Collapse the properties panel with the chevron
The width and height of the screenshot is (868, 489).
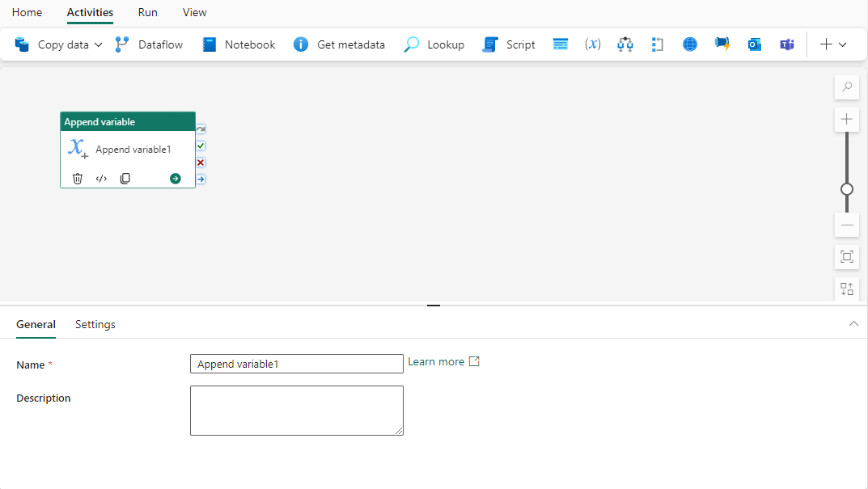coord(853,323)
